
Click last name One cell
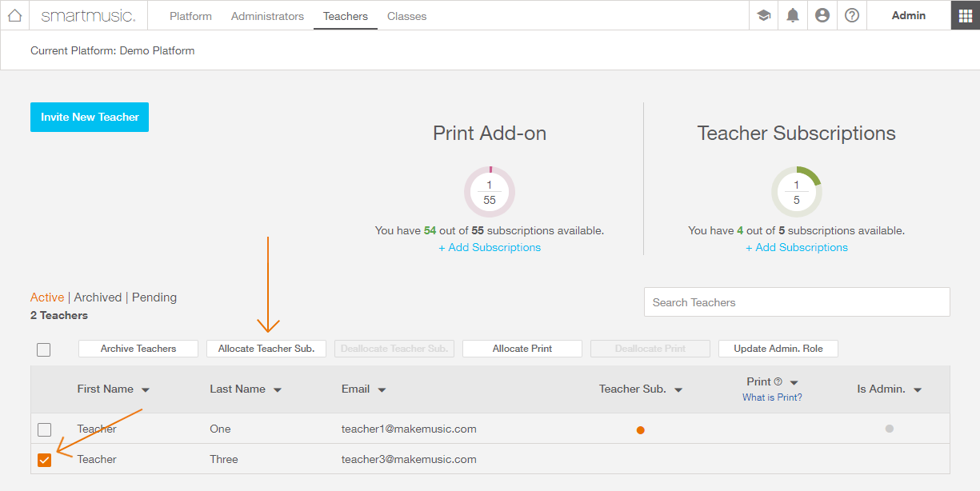point(220,429)
